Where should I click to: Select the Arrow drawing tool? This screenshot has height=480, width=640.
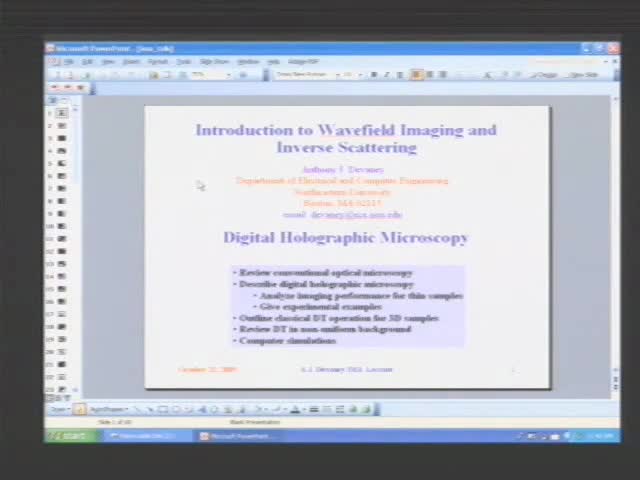(x=150, y=409)
